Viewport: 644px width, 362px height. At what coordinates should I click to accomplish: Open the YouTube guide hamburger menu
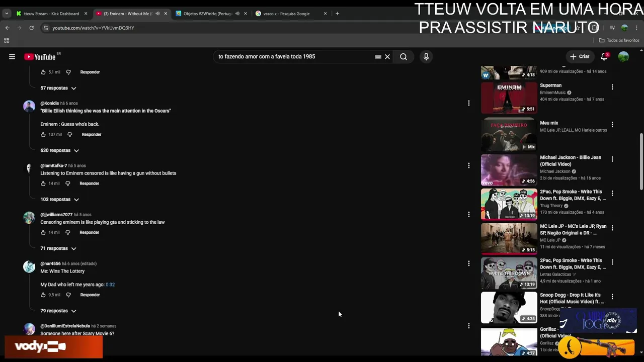12,57
